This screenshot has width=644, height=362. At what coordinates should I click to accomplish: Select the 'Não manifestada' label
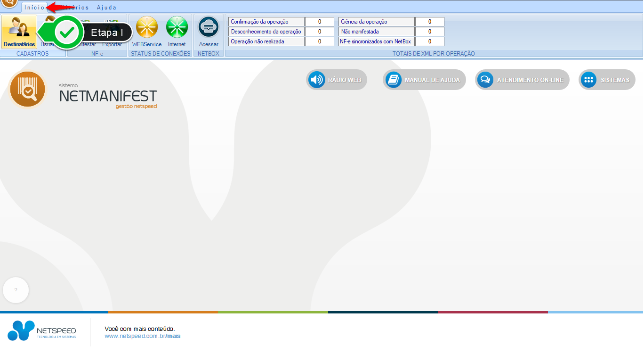click(x=377, y=32)
